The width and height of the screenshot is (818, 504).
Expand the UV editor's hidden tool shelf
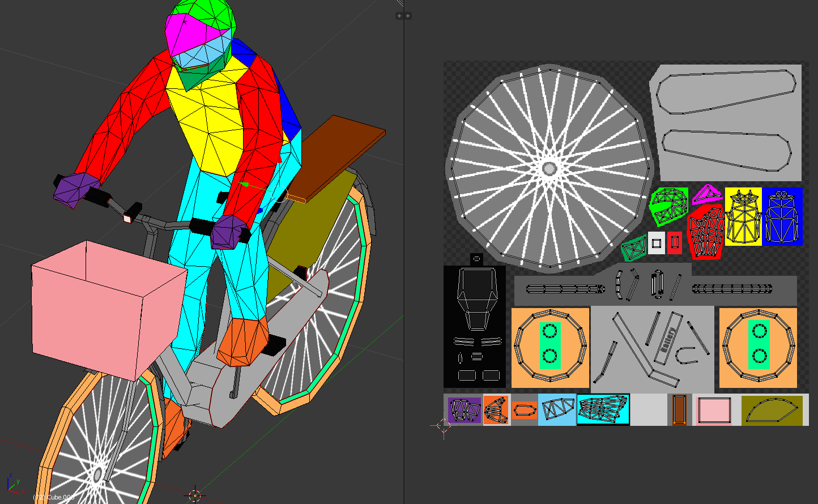coord(408,16)
